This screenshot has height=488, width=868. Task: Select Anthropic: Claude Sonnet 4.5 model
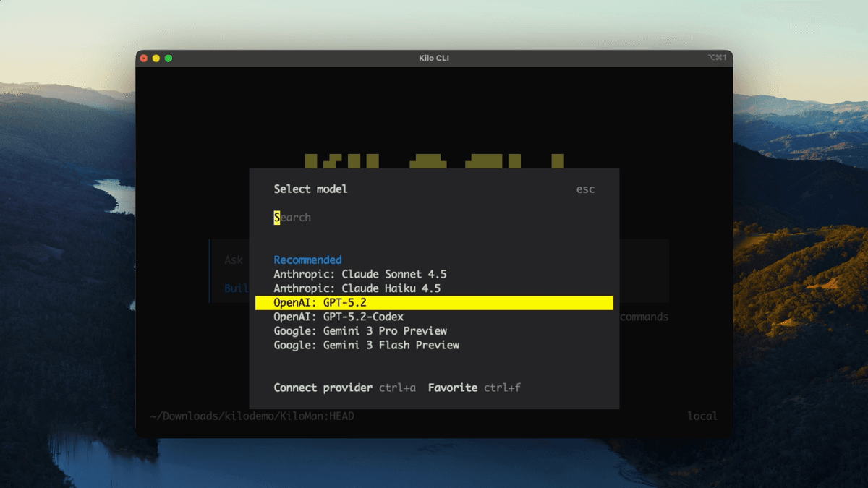coord(360,274)
